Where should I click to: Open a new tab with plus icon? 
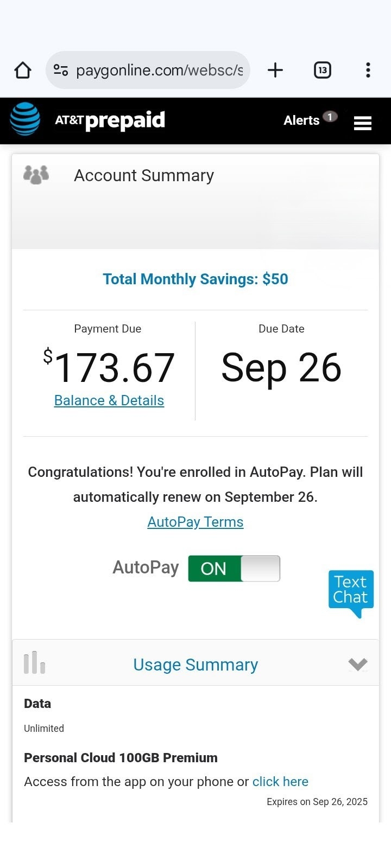(275, 70)
